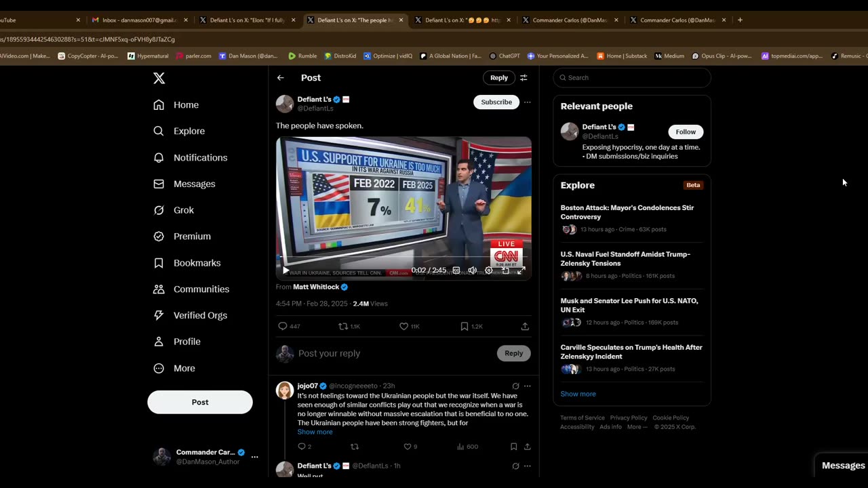This screenshot has width=868, height=488.
Task: Click the Reply button in header
Action: [x=498, y=78]
